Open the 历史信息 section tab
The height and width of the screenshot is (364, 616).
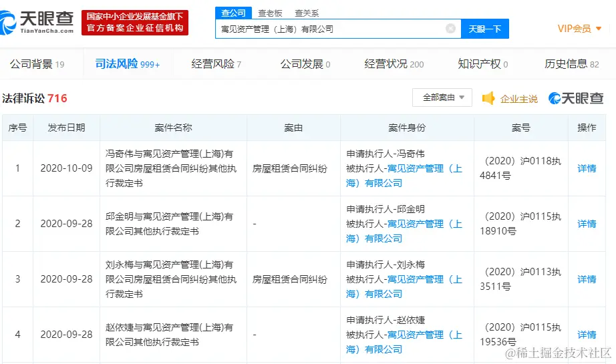(x=572, y=64)
